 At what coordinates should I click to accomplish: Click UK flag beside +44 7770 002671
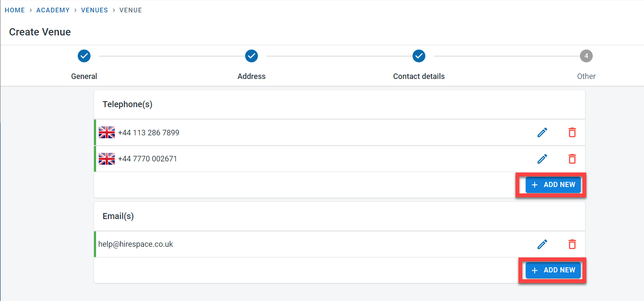point(107,159)
